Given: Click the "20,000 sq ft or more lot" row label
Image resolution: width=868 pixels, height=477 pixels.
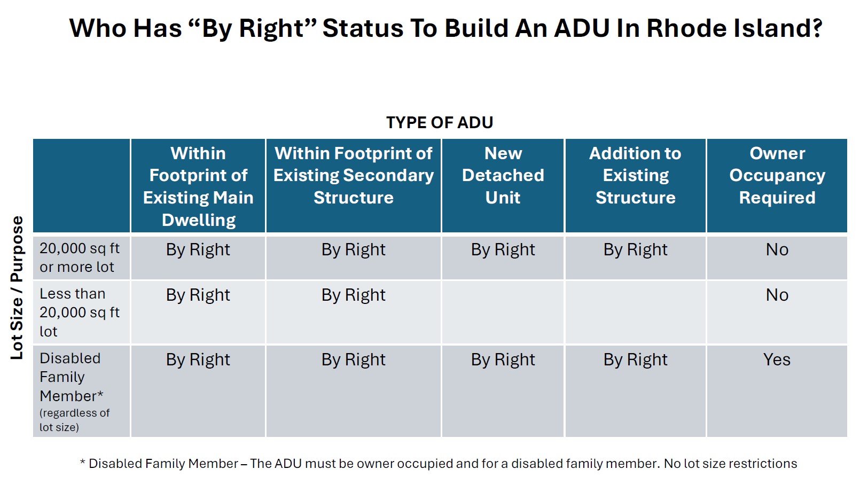Looking at the screenshot, I should [x=80, y=257].
